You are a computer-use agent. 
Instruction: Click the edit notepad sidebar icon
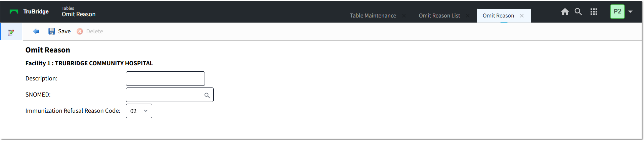click(11, 32)
